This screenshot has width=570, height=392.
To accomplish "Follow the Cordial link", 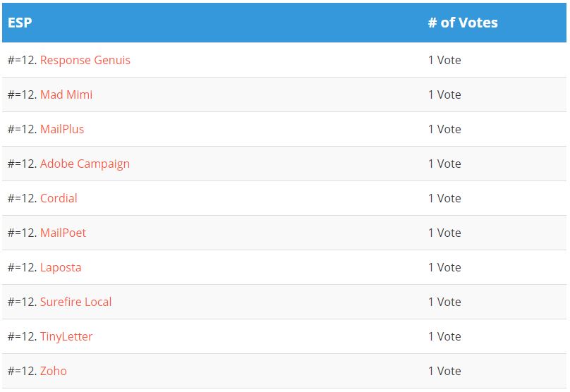I will 59,198.
